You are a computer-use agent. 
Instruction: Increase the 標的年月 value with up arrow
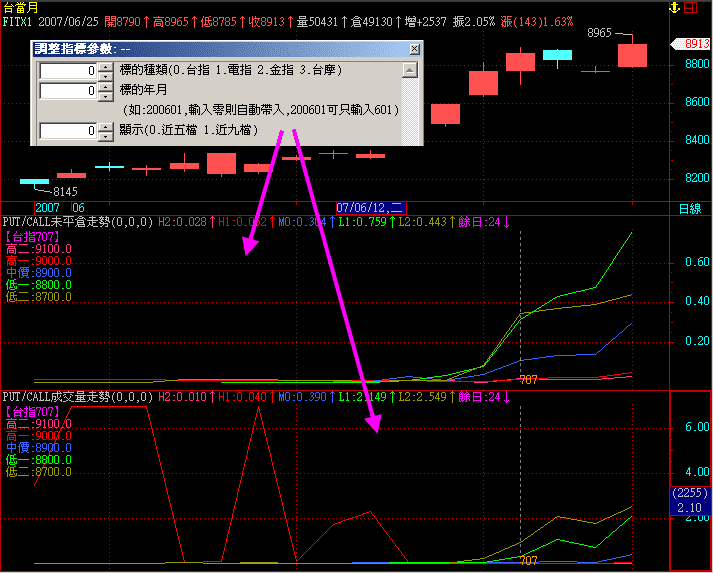[x=105, y=87]
